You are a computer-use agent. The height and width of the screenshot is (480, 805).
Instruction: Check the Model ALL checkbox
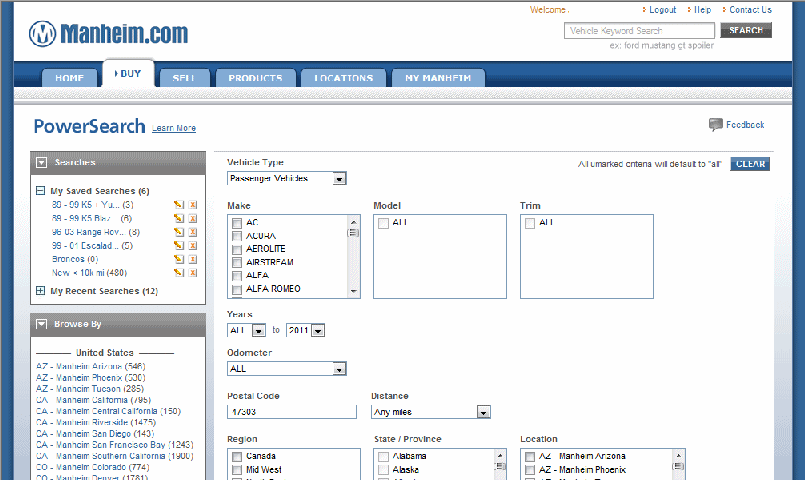coord(383,223)
